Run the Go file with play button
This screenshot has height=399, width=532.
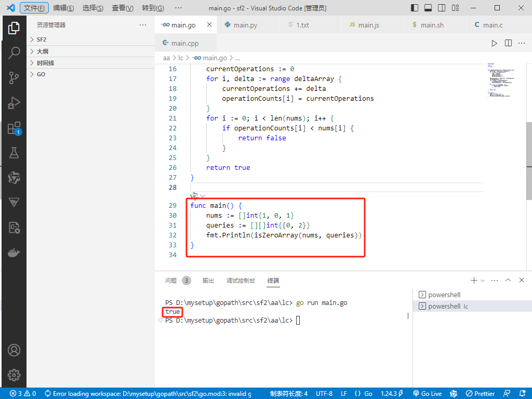click(495, 43)
